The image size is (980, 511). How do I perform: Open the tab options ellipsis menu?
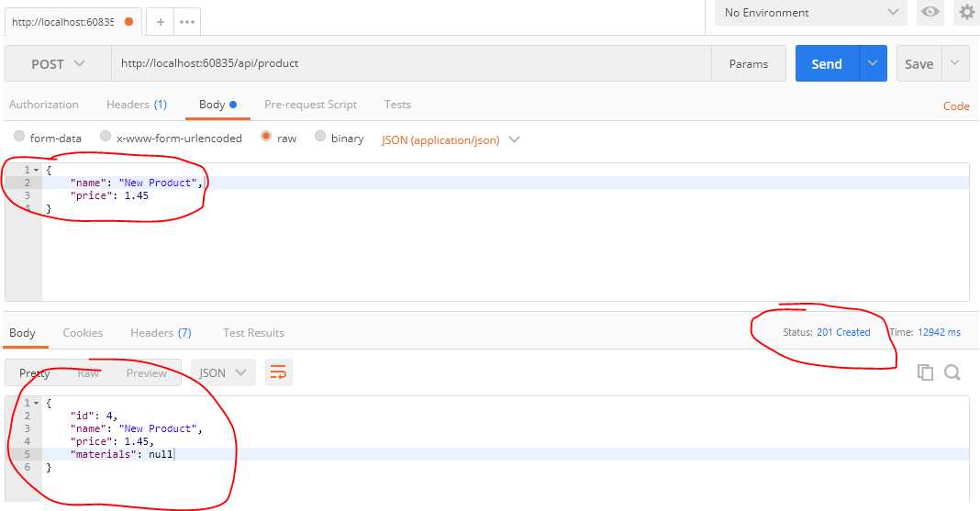187,22
